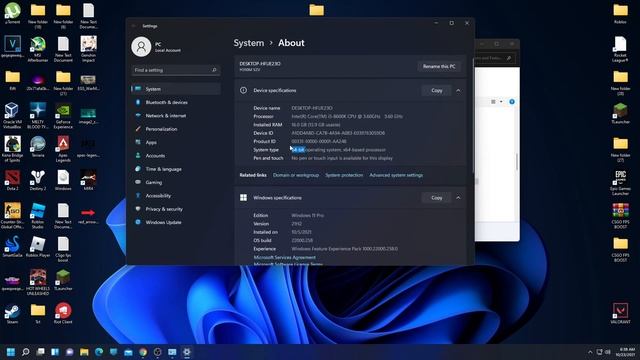This screenshot has height=360, width=640.
Task: Show hidden system tray icons
Action: pyautogui.click(x=590, y=352)
